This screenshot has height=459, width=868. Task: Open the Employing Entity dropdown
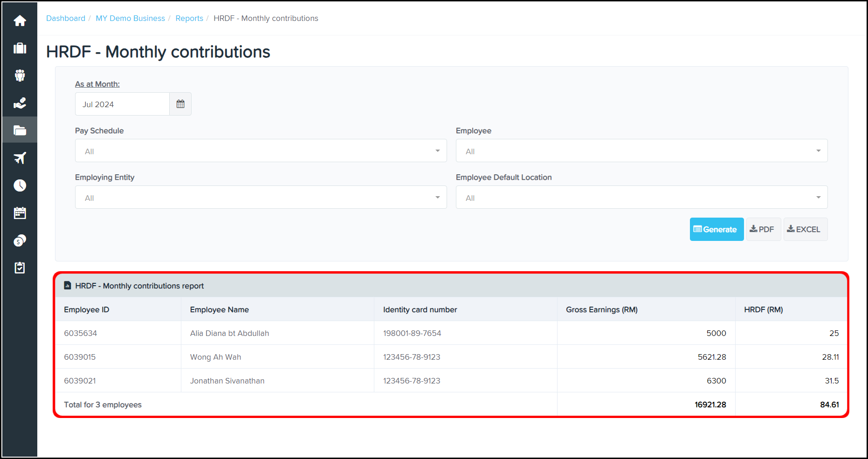(261, 198)
